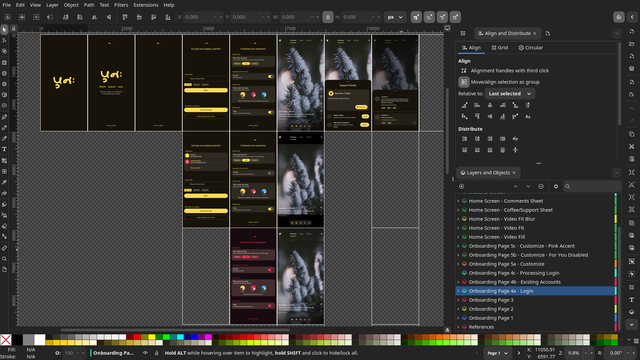Switch to the Circular tab
Viewport: 640px width, 360px height.
click(x=531, y=48)
